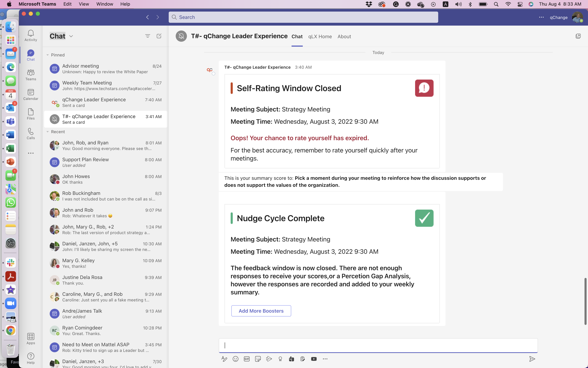Open pinned qChange Leader Experience chat
This screenshot has height=368, width=588.
tap(106, 102)
